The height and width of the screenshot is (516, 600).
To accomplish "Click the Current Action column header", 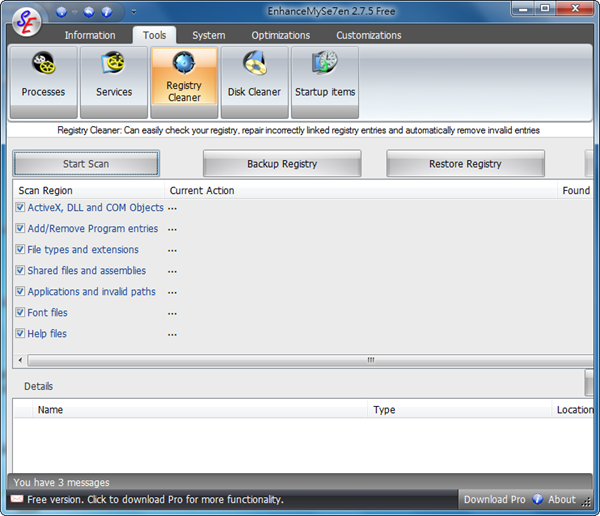I will click(360, 190).
